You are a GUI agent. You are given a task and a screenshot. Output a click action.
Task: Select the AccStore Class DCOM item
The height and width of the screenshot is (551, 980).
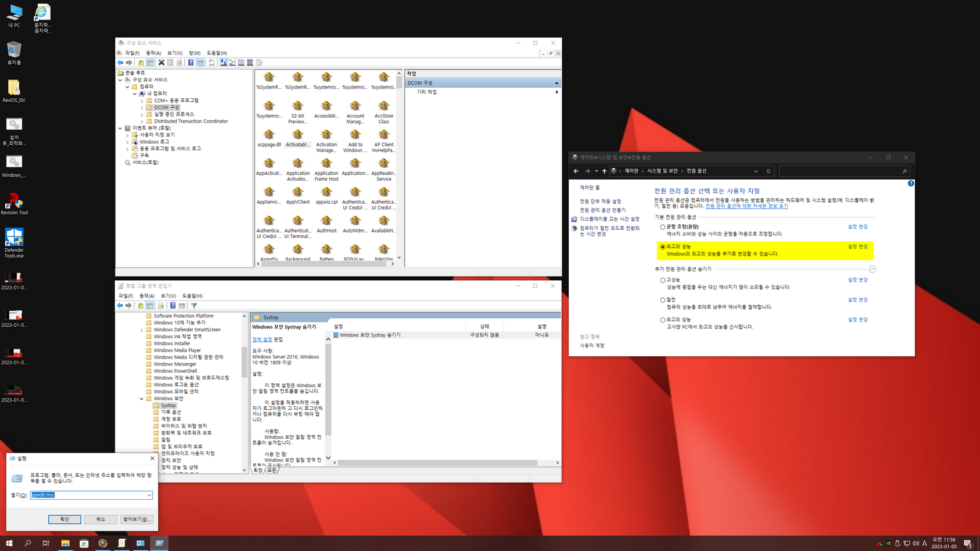[383, 112]
